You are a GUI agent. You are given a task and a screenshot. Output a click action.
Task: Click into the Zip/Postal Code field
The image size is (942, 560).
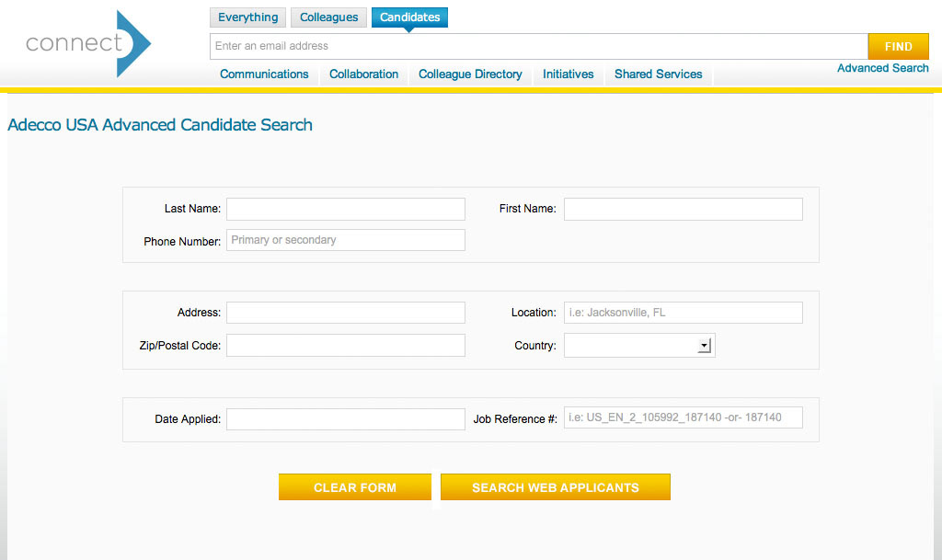pyautogui.click(x=346, y=345)
